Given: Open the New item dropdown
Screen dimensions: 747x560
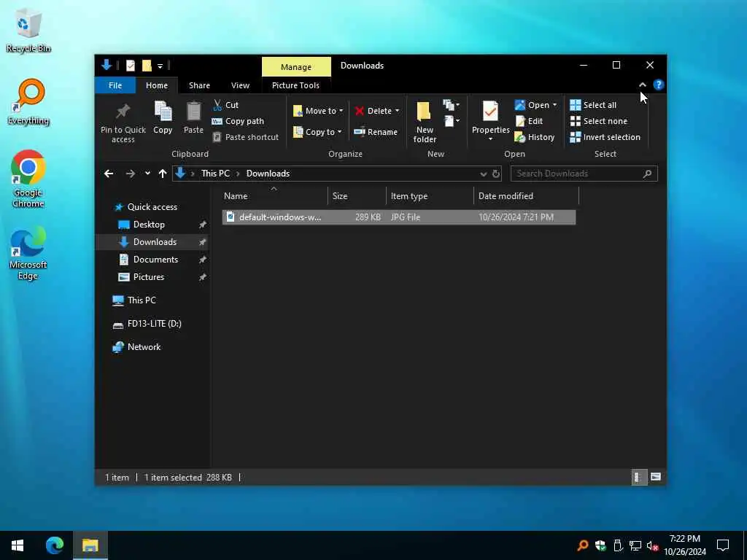Looking at the screenshot, I should click(451, 105).
